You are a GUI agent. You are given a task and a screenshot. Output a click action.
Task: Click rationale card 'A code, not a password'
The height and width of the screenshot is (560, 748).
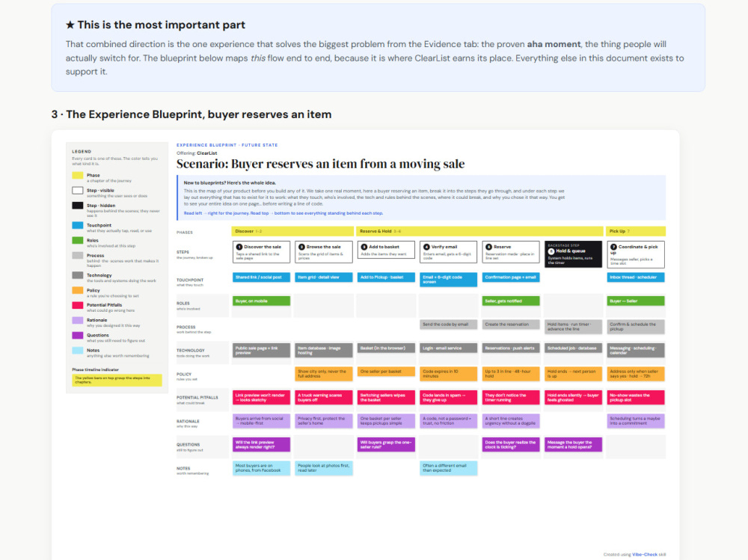tap(448, 421)
